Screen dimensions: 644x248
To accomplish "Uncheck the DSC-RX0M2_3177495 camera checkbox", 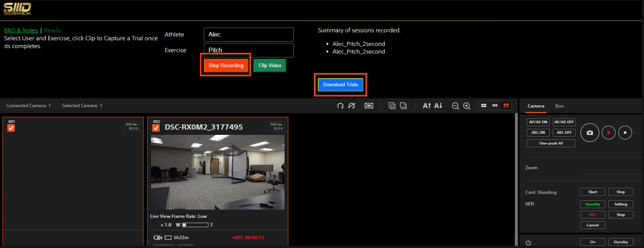I will [156, 128].
